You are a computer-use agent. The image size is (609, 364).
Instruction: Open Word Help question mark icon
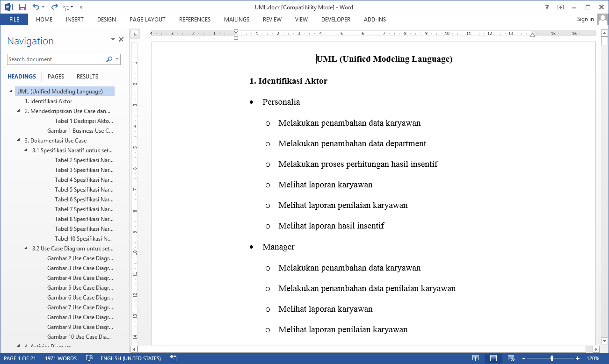[547, 7]
